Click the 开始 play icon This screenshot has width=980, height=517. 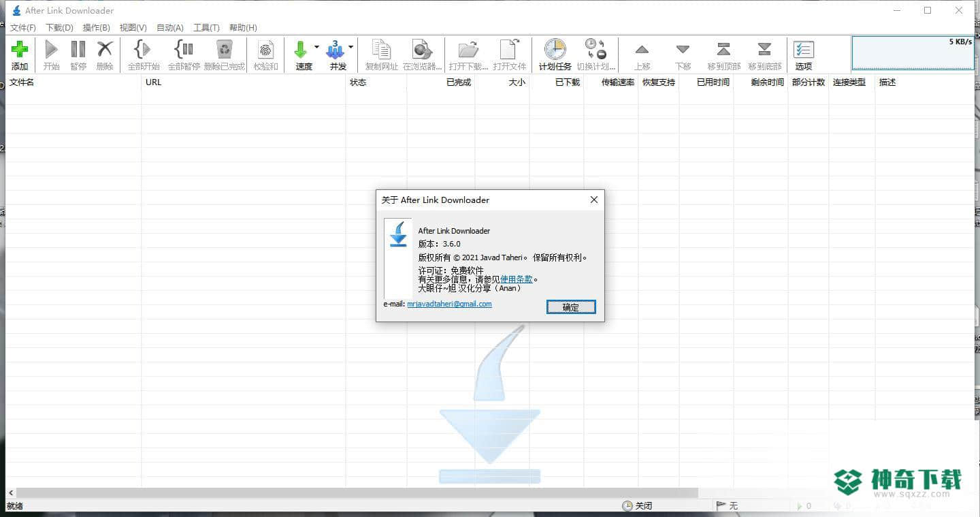coord(51,49)
